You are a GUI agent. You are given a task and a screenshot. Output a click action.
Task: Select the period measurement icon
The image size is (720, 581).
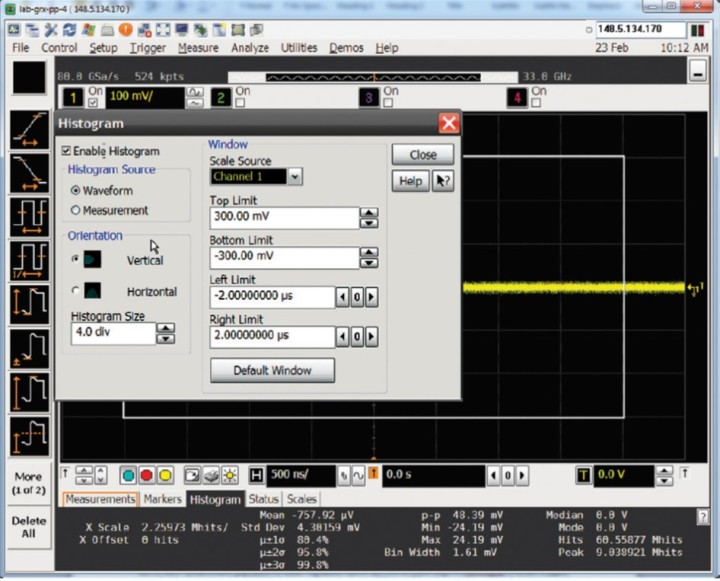click(29, 217)
